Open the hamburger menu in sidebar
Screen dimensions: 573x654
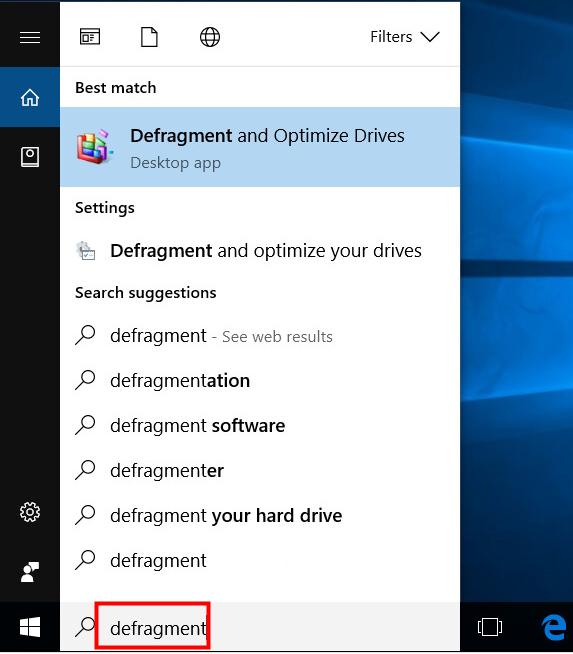(x=30, y=38)
